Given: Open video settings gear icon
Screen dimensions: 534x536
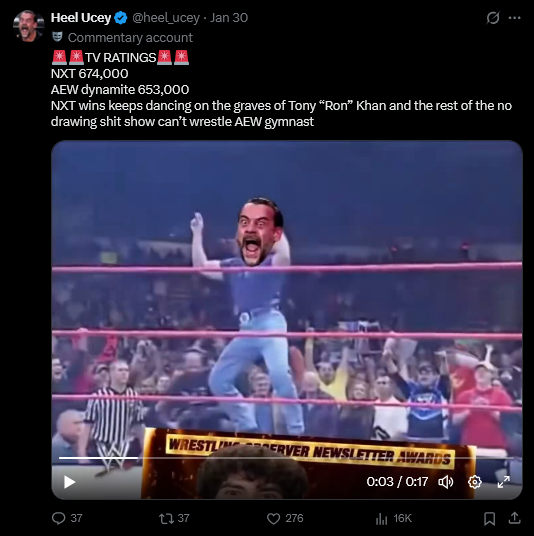Looking at the screenshot, I should click(x=475, y=482).
